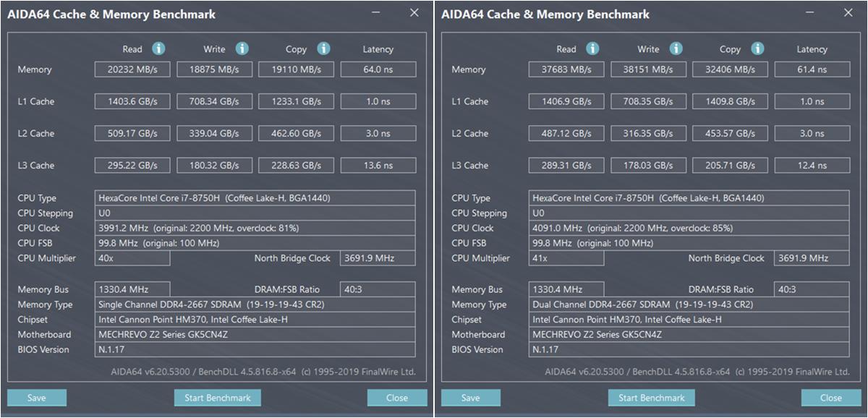
Task: Select Memory Read 37683 MB/s field
Action: (x=566, y=69)
